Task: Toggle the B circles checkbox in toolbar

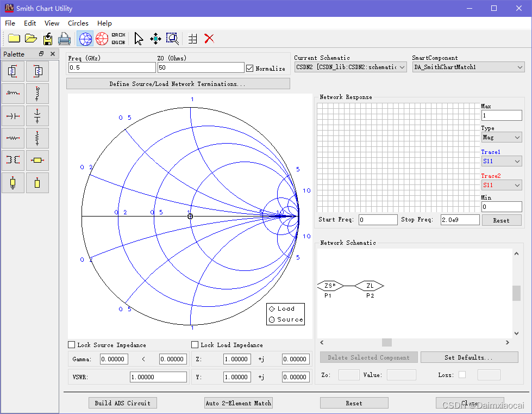Action: pyautogui.click(x=122, y=42)
